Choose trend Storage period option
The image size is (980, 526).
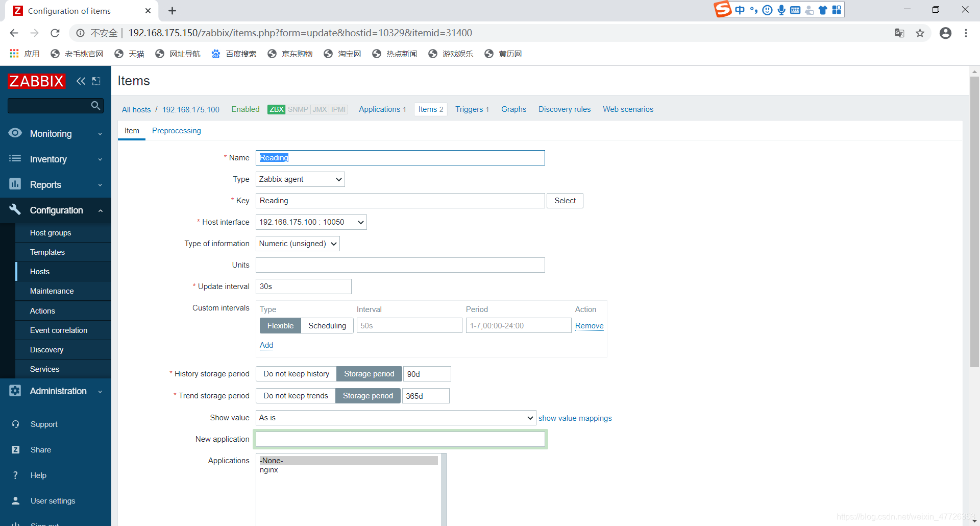click(368, 396)
